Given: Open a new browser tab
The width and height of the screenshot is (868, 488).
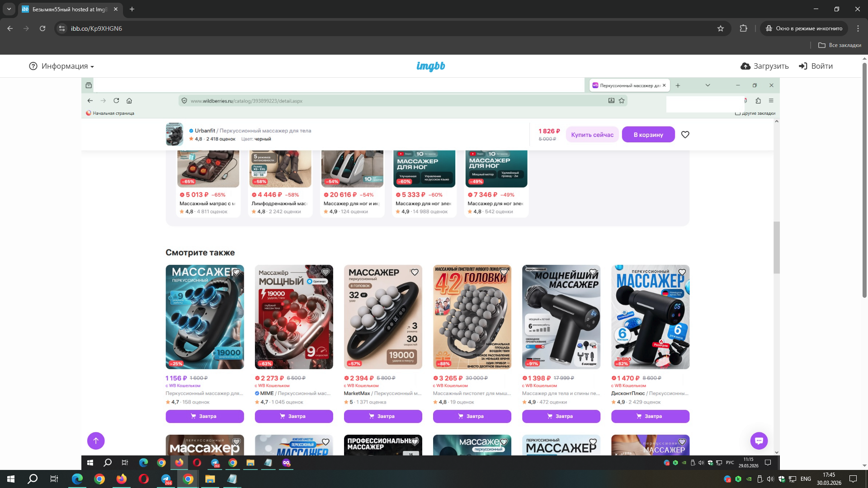Looking at the screenshot, I should coord(132,9).
